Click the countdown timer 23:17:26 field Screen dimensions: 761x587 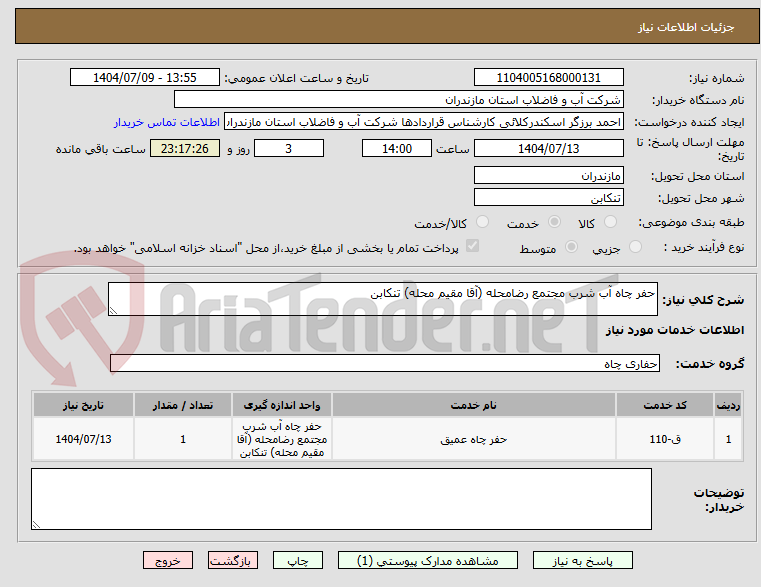185,149
